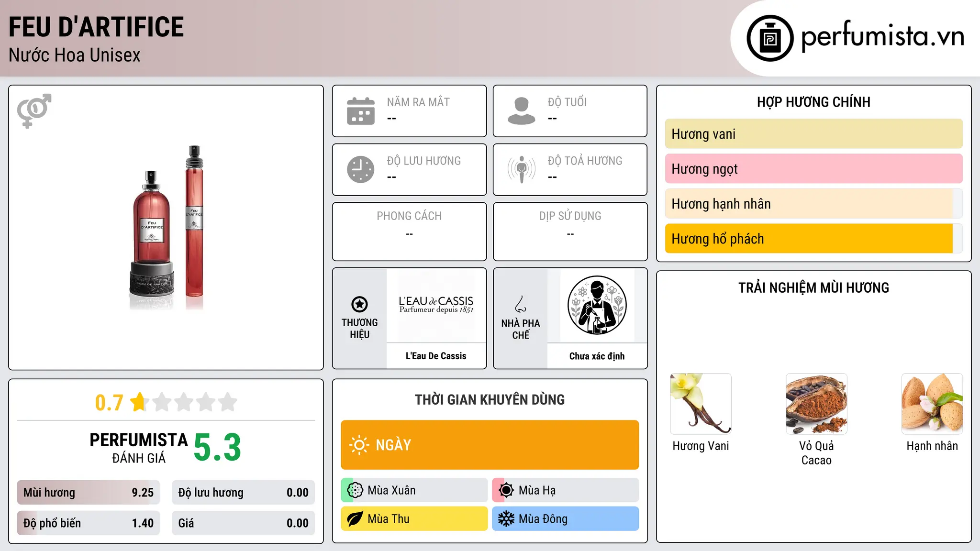Click the perfumista.vn perfume bottle logo icon
The height and width of the screenshot is (551, 980).
click(x=770, y=38)
